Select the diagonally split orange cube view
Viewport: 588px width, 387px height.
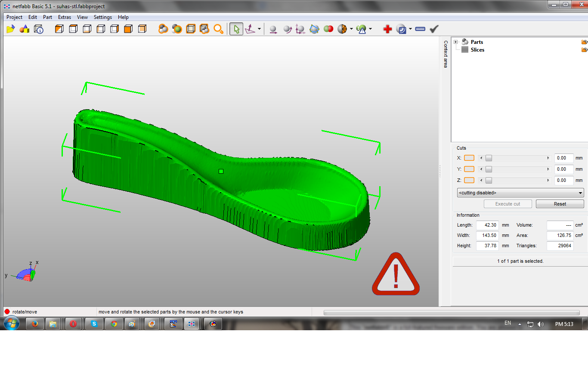pyautogui.click(x=59, y=29)
